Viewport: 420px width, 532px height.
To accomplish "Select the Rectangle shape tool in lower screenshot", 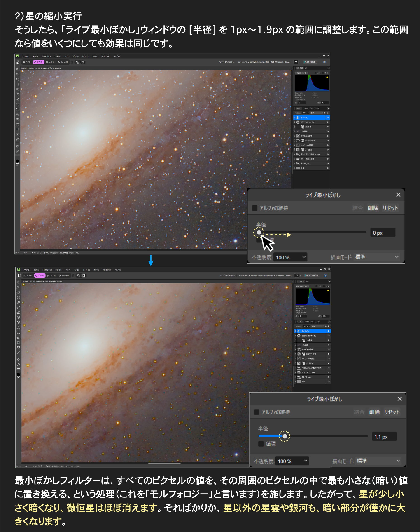I will coord(19,343).
